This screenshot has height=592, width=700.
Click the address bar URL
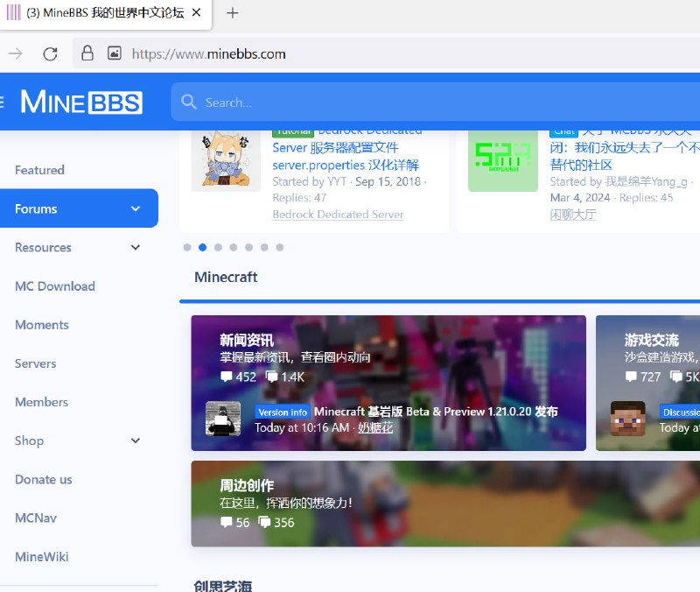click(208, 54)
